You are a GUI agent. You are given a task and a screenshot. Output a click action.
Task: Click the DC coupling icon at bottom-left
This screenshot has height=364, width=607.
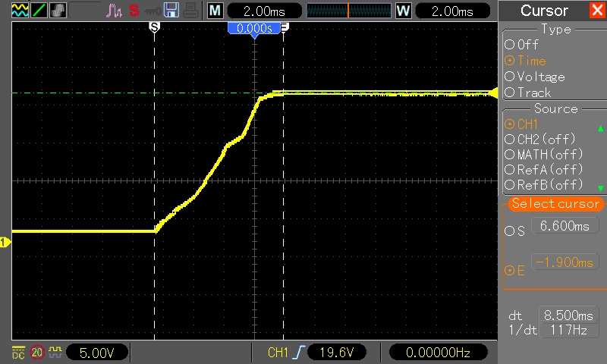pos(17,353)
